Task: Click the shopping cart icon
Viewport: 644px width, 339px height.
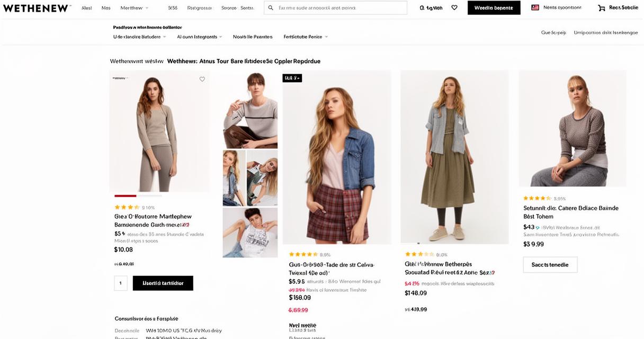Action: click(x=602, y=8)
